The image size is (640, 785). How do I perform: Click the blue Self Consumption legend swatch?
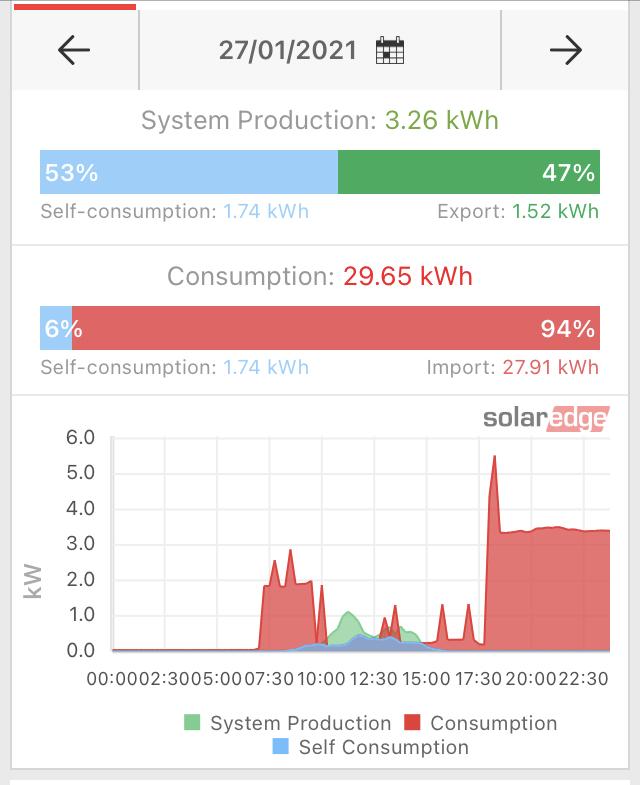coord(280,746)
